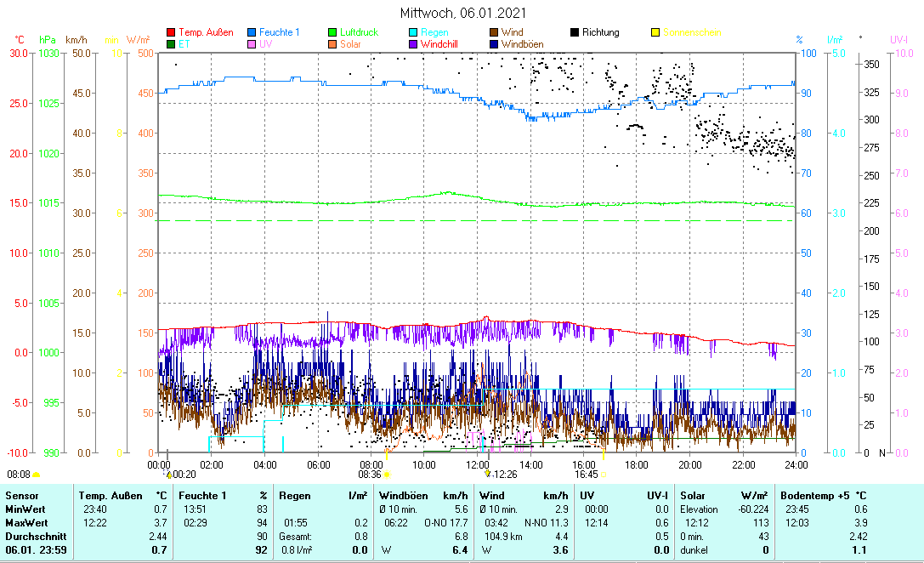The image size is (924, 563).
Task: Click the UV legend label
Action: coord(266,44)
